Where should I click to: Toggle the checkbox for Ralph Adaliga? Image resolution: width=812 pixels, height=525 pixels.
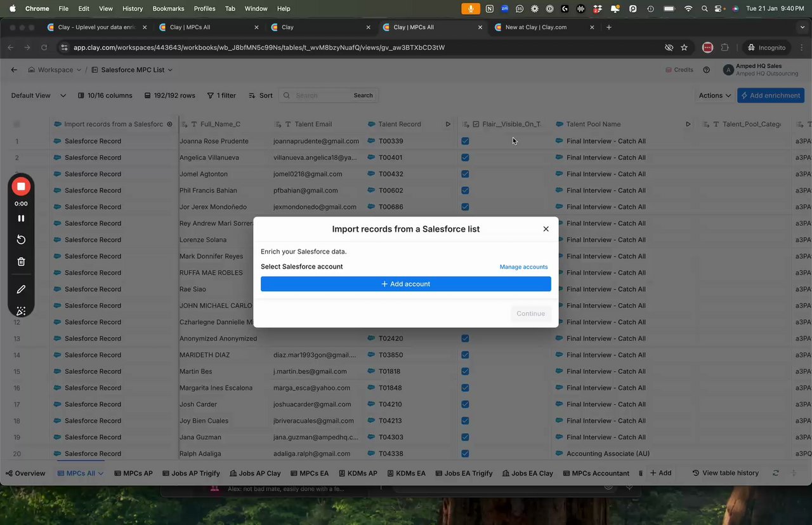click(465, 454)
